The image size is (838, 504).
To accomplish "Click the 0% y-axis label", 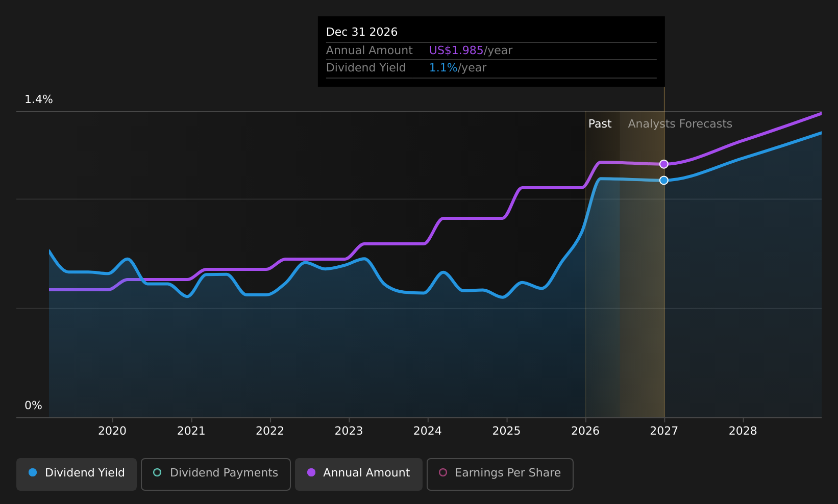I will (34, 406).
